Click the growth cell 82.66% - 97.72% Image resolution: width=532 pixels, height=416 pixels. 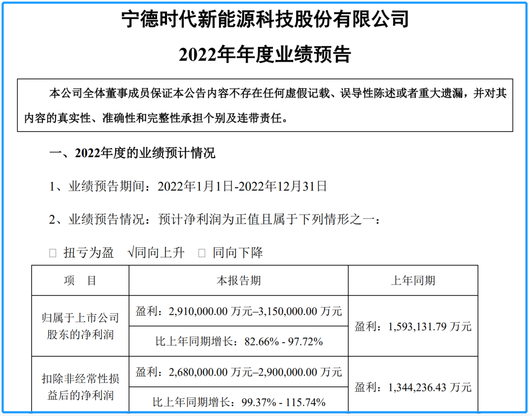pos(238,341)
